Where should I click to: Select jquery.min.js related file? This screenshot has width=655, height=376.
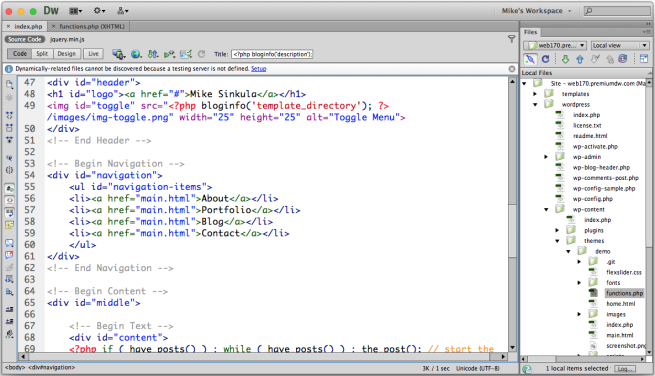[67, 39]
